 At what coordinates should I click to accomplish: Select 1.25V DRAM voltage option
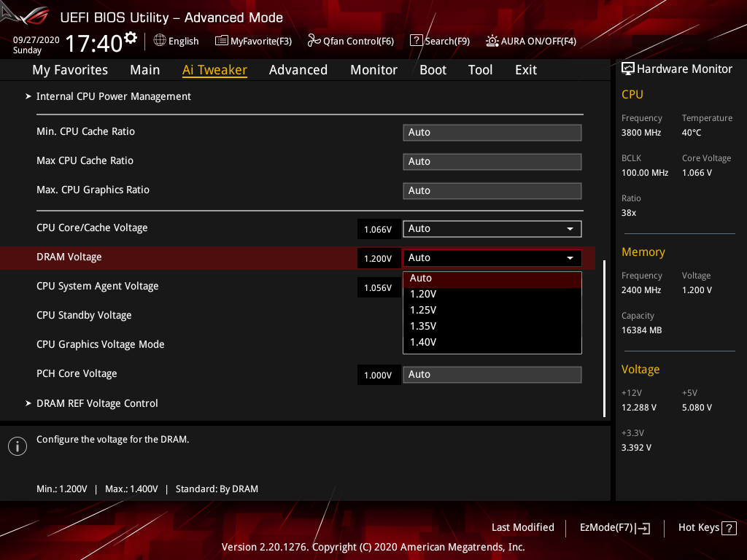[x=492, y=311]
